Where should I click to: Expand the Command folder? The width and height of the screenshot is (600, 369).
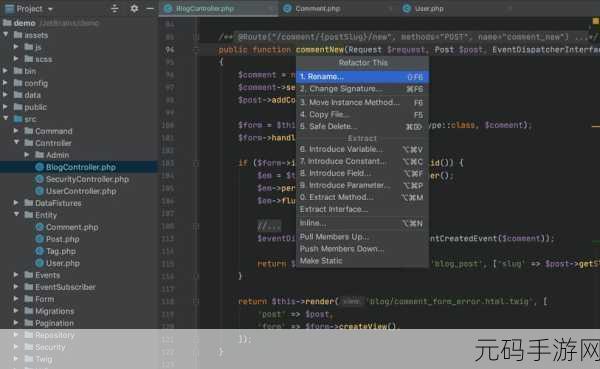coord(16,131)
